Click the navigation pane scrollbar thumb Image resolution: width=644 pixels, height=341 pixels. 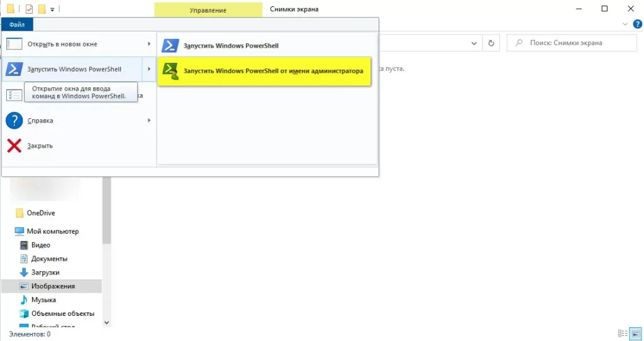107,210
